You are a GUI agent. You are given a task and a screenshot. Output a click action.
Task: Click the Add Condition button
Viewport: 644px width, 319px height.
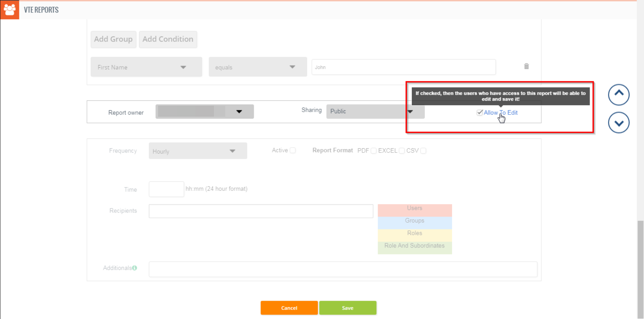click(x=168, y=39)
